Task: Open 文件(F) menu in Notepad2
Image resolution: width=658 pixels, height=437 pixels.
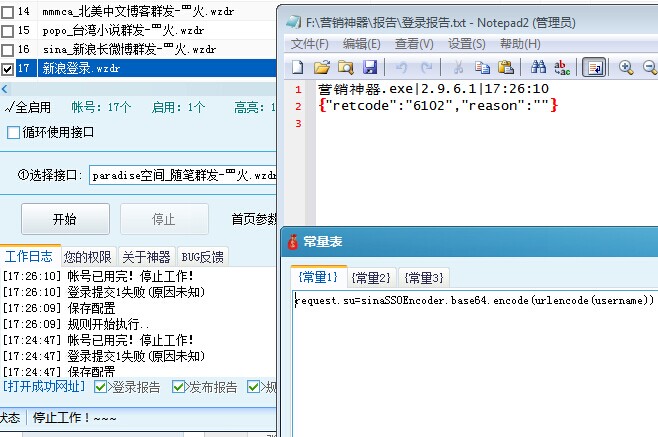Action: [x=310, y=44]
